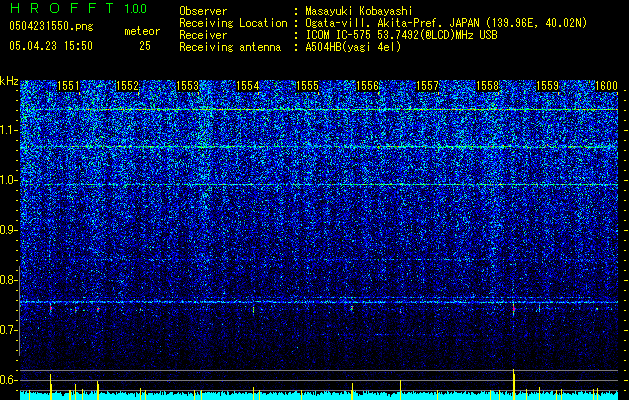629x400 pixels.
Task: Click the 0.9 kHz frequency axis label
Action: pyautogui.click(x=9, y=230)
